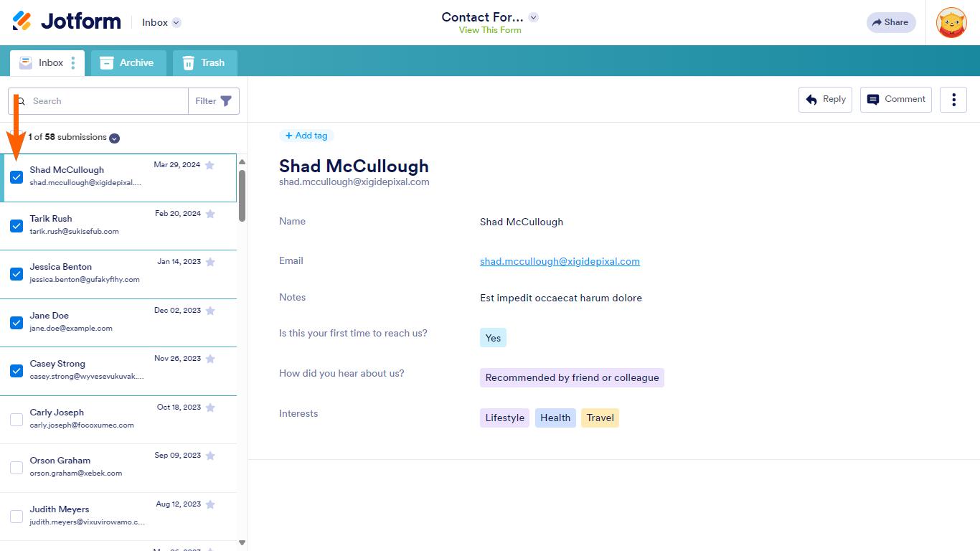Viewport: 980px width, 551px height.
Task: Click the Shad McCullough heading in details
Action: [x=354, y=166]
